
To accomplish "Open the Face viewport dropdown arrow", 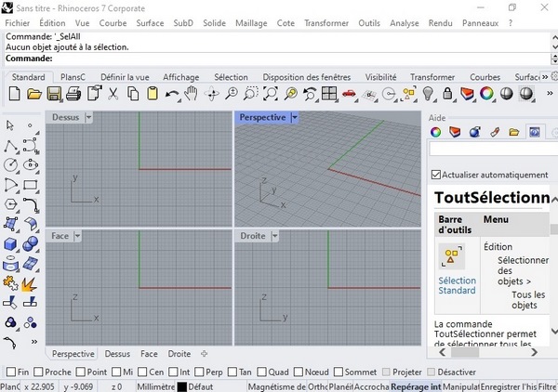I will 77,236.
